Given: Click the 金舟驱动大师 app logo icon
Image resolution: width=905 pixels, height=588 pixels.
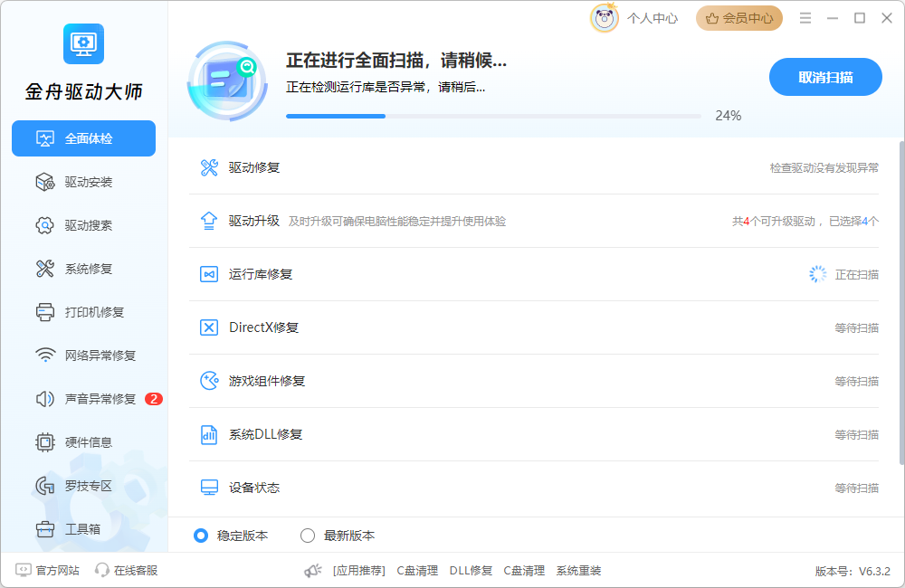Looking at the screenshot, I should (x=83, y=43).
